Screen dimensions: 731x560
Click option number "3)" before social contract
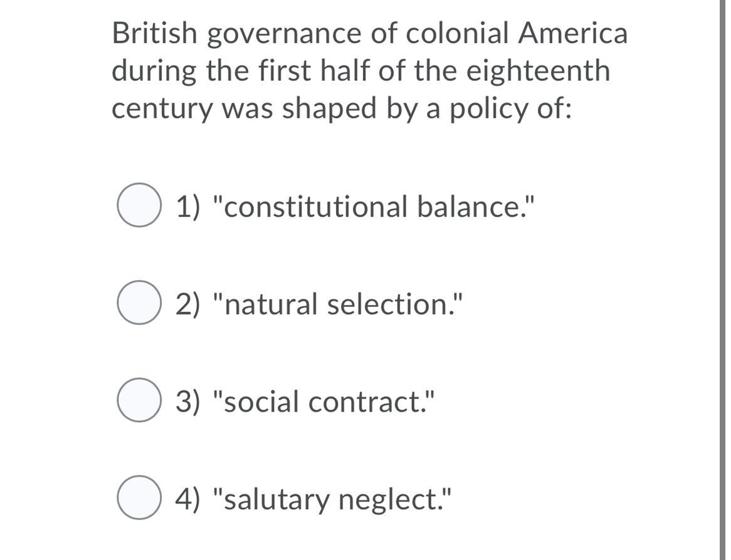coord(188,402)
